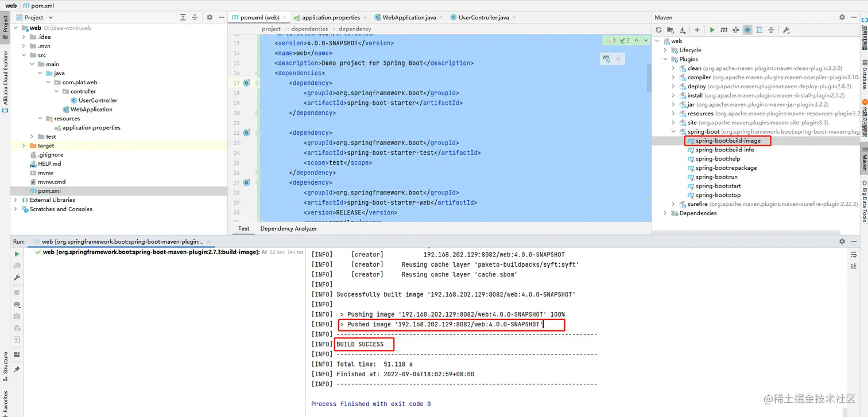Load Maven changes floating icon in editor
The image size is (868, 417).
coord(606,59)
